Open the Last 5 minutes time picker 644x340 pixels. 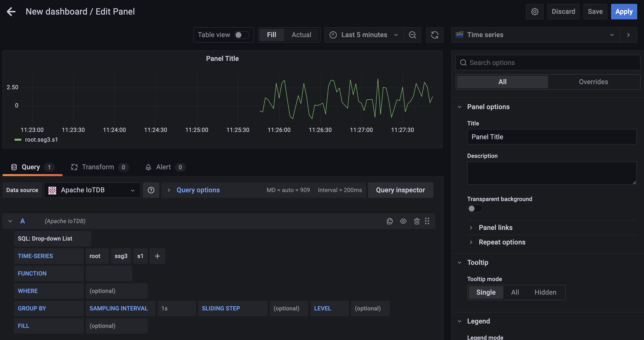pos(364,35)
